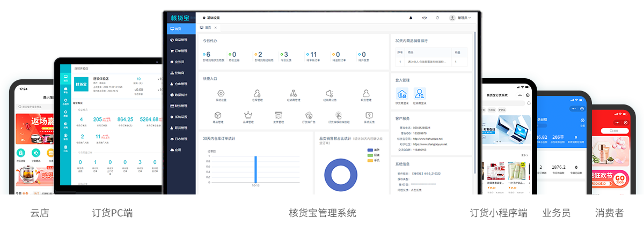Toggle the blue 面膜 legend swatch
The width and height of the screenshot is (644, 225).
click(370, 149)
